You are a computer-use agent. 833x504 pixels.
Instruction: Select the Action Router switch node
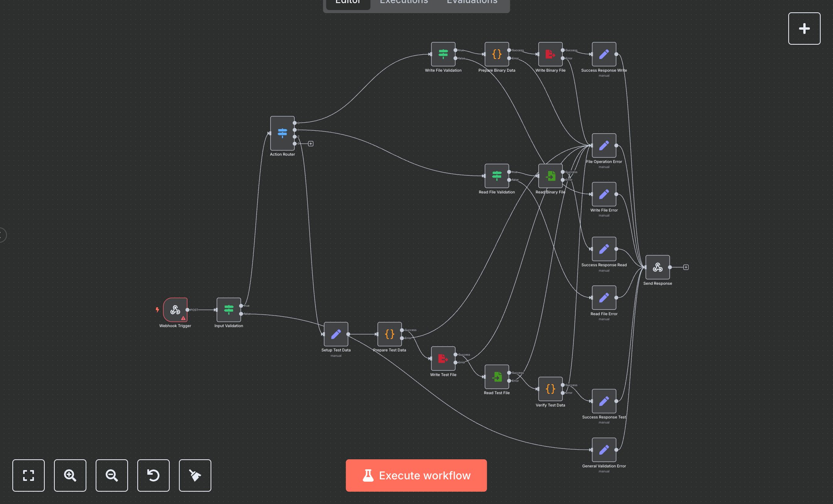(x=282, y=133)
